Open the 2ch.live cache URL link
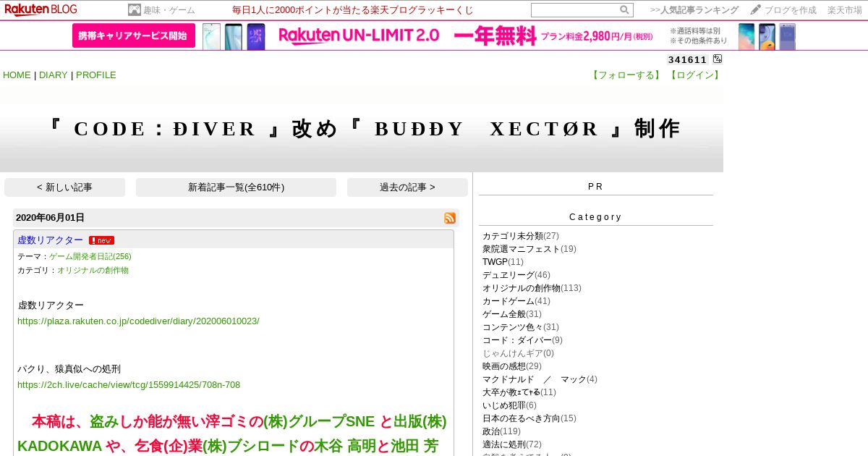 (x=129, y=385)
